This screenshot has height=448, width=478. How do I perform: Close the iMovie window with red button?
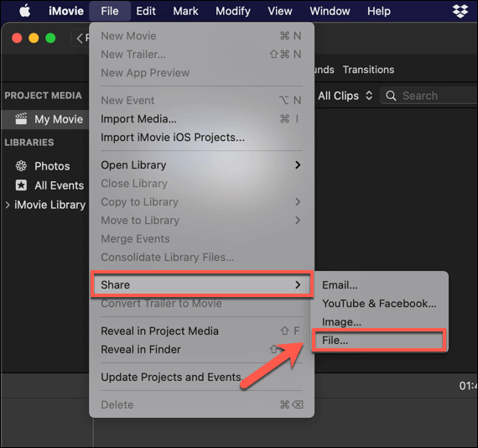click(x=17, y=38)
